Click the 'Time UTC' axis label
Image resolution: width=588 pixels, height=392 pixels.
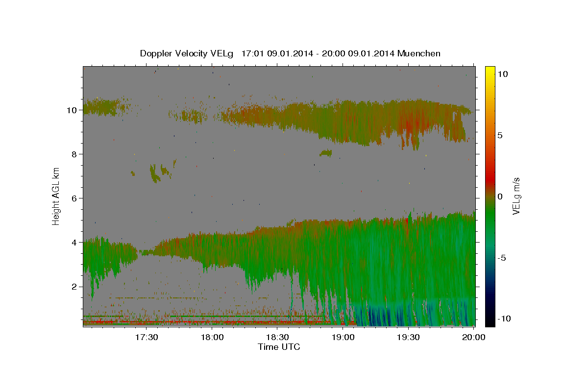(279, 347)
